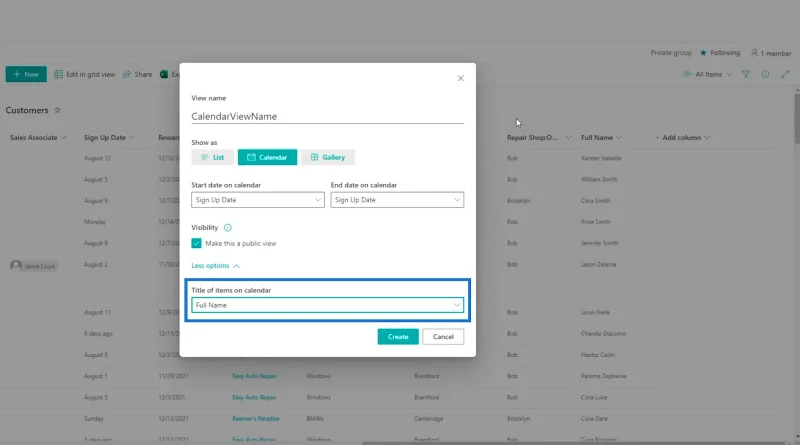
Task: Click Cora Smith name cell
Action: 595,201
